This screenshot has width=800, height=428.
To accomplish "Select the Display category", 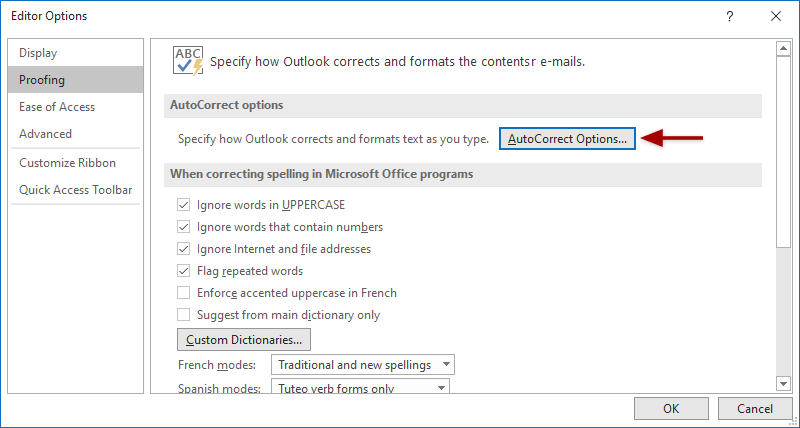I will pyautogui.click(x=38, y=53).
